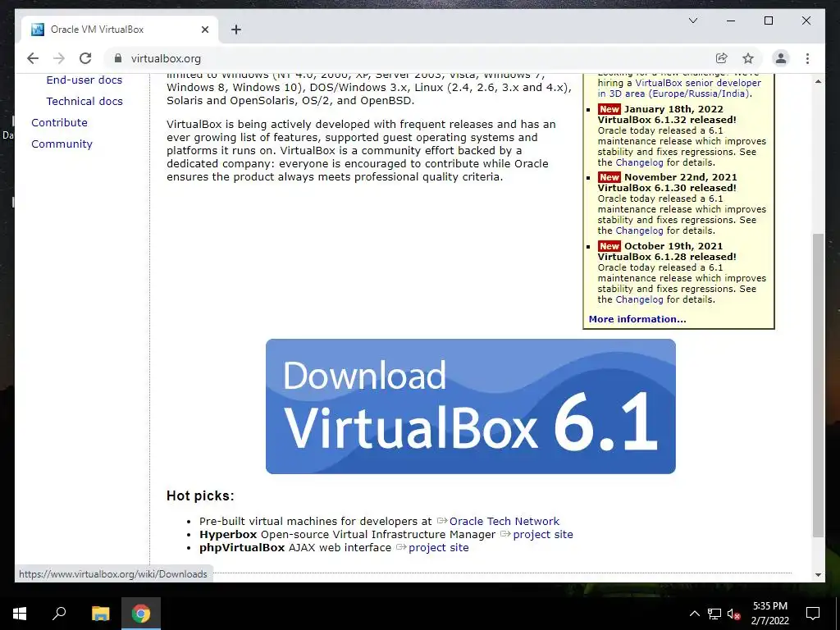Open Changelog link for 6.1.28 release
The width and height of the screenshot is (840, 630).
click(x=639, y=299)
